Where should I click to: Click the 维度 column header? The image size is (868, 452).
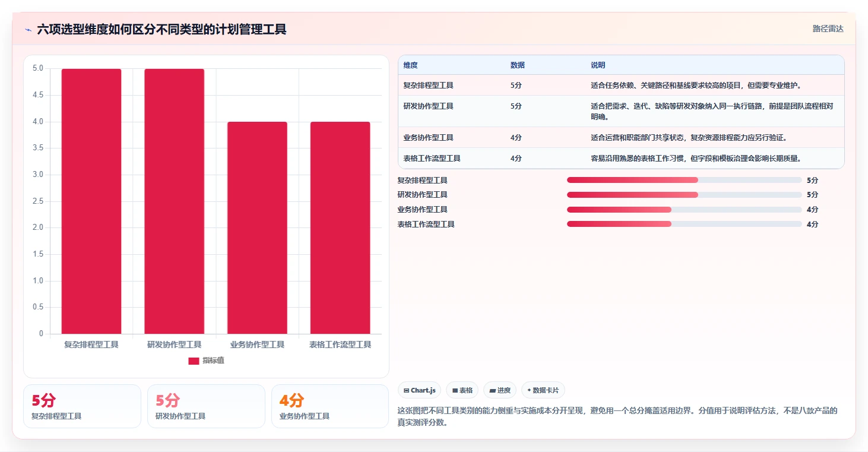410,65
